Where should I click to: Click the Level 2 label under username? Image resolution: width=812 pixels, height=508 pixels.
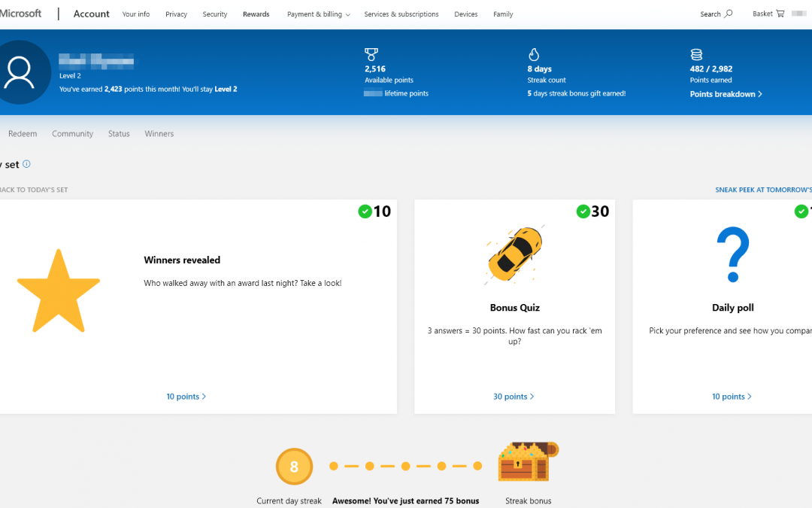pyautogui.click(x=70, y=76)
